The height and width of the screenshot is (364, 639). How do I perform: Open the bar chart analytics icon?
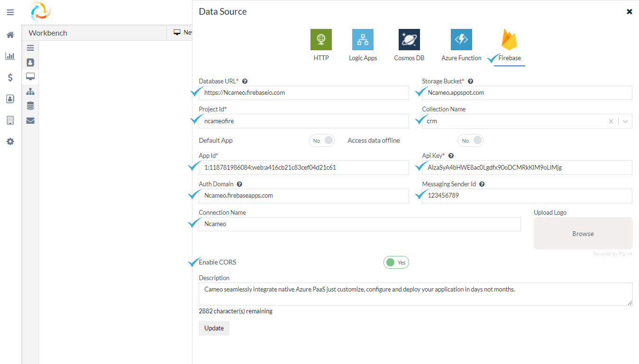[10, 56]
